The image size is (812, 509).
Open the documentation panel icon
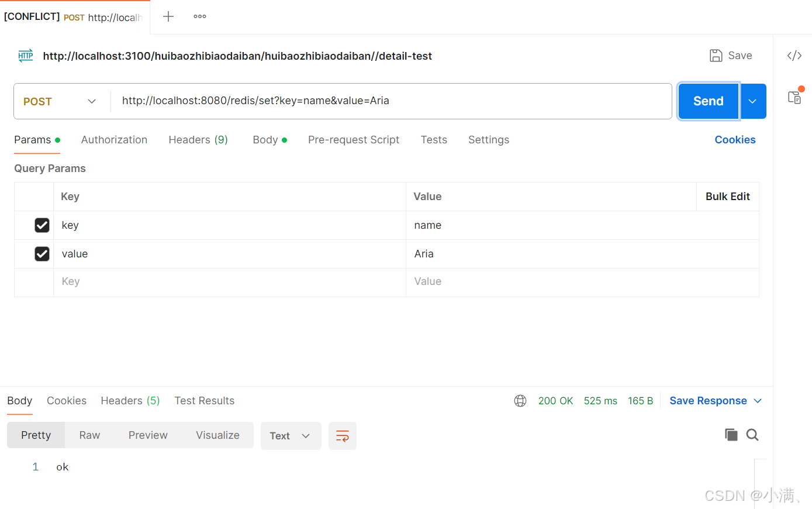[x=794, y=97]
